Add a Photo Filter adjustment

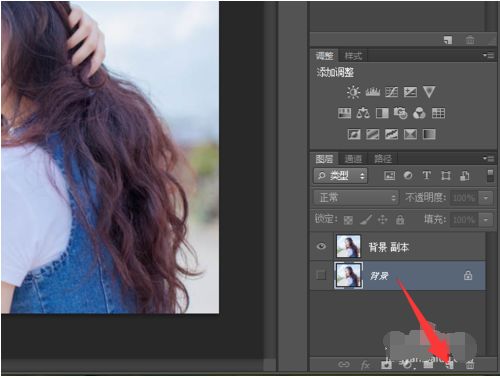401,113
